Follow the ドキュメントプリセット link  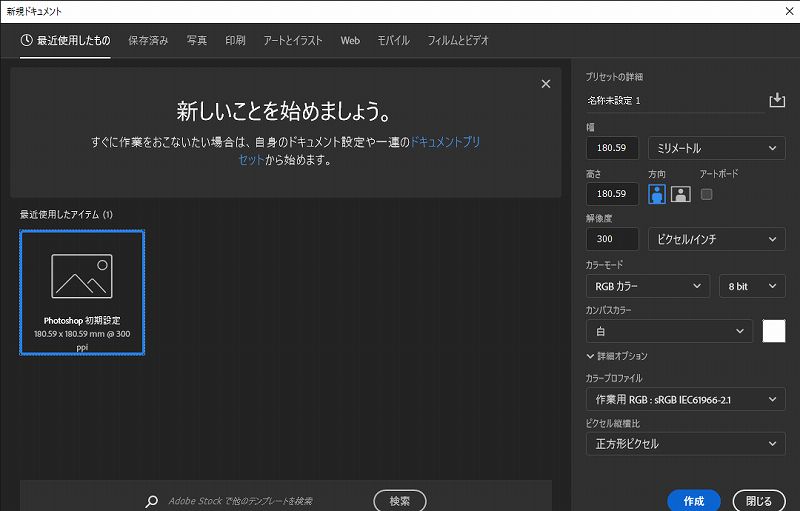click(445, 142)
